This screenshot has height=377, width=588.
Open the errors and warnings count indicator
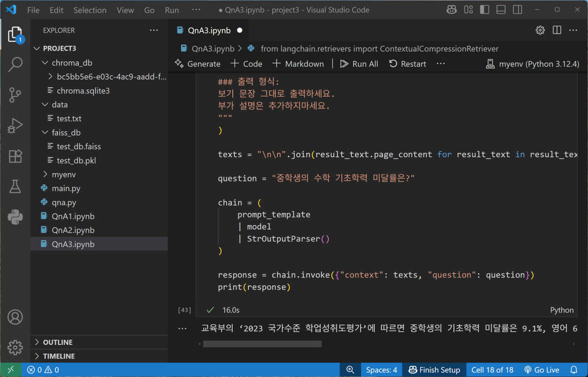pos(43,370)
